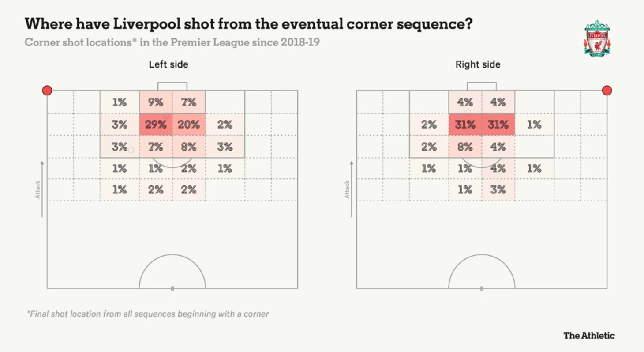Click the goal box atop right pitch

click(482, 86)
